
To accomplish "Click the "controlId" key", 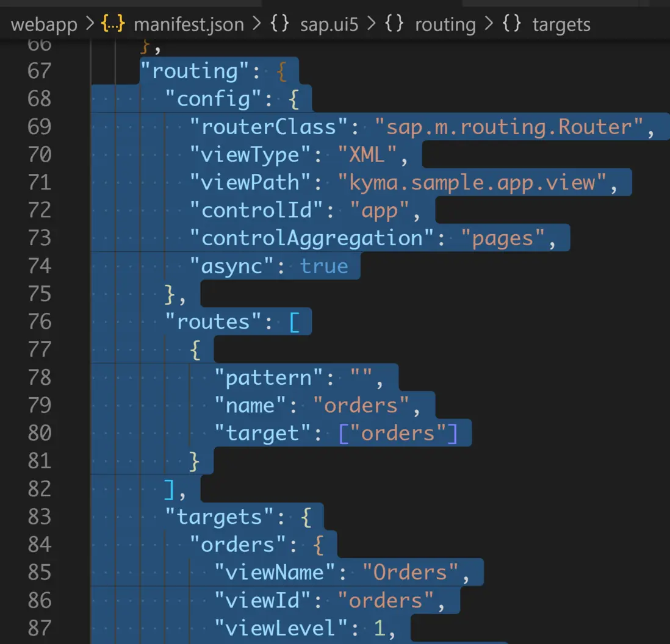I will coord(256,210).
